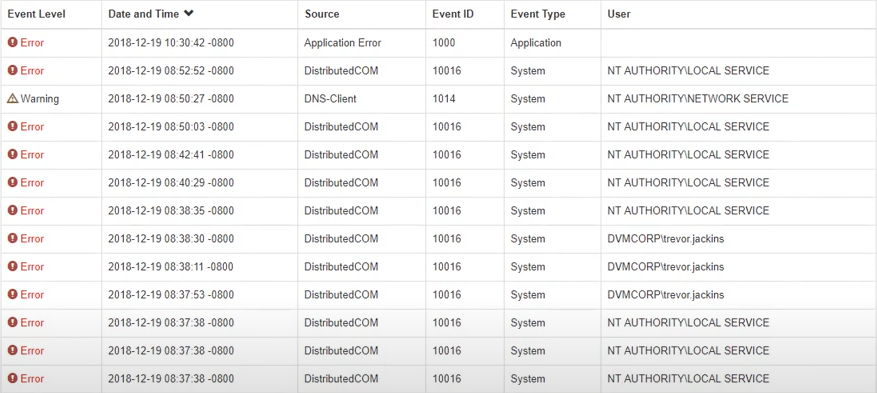Click error icon in the 08:38:35 row

pos(12,210)
